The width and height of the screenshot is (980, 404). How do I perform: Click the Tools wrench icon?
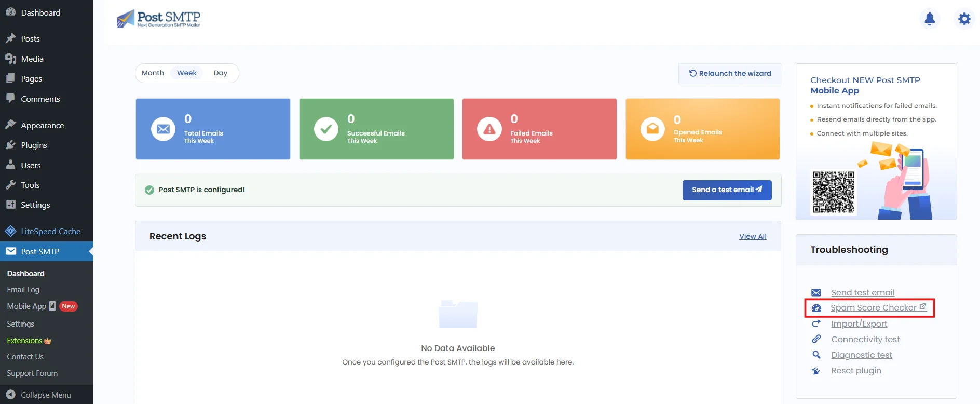coord(10,185)
